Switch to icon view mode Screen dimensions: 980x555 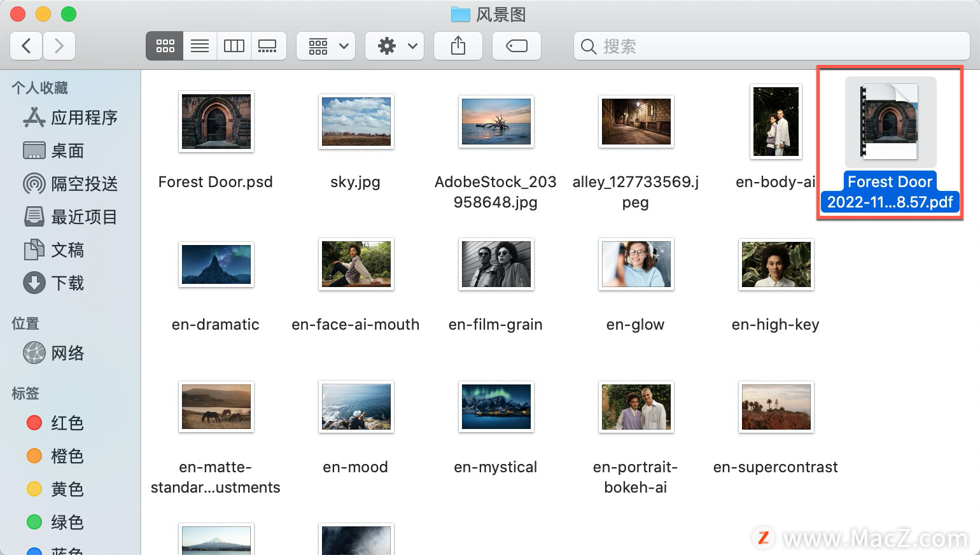tap(165, 46)
